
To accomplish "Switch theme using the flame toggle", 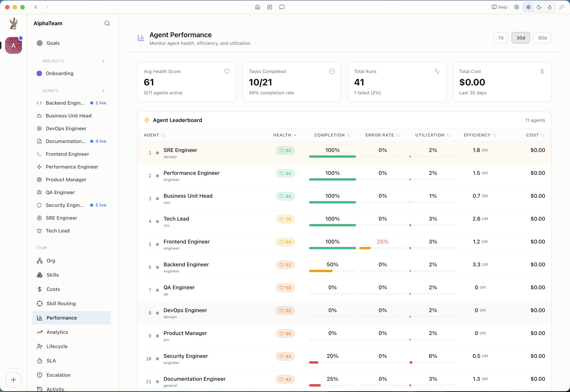I will (550, 7).
